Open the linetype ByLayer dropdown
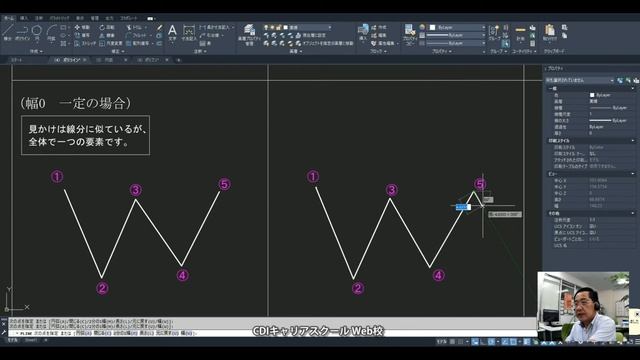 coord(457,43)
